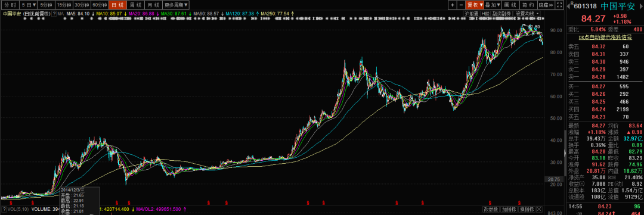Select the 60分钟 period tab
644x215 pixels.
[100, 5]
